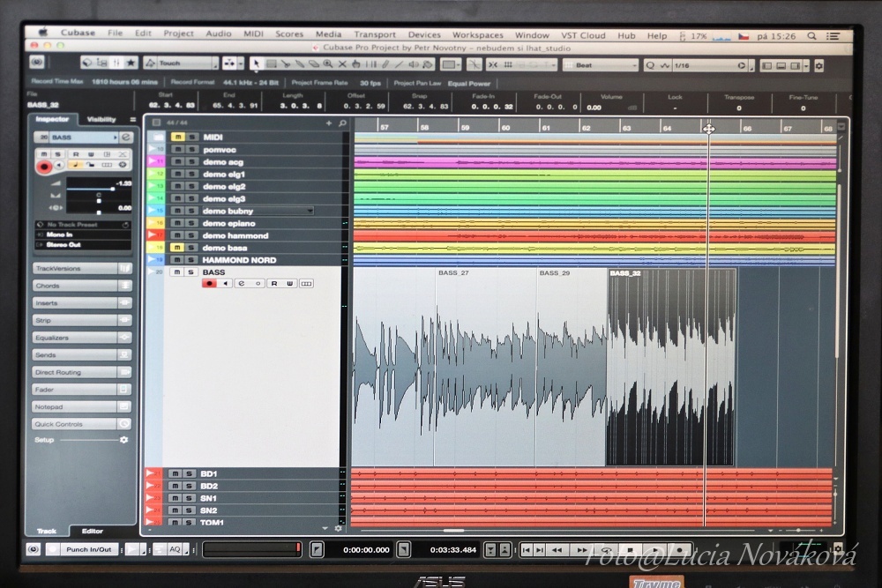Image resolution: width=882 pixels, height=588 pixels.
Task: Open macOS Spotlight search icon
Action: click(x=811, y=36)
